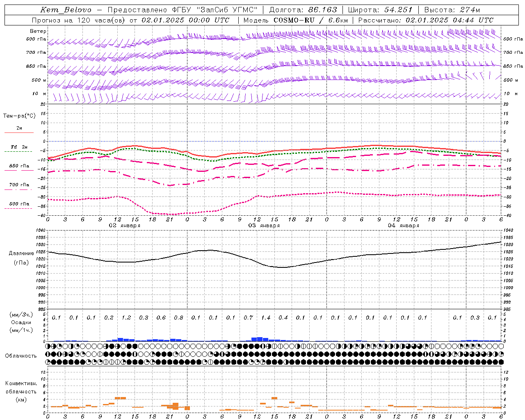Image resolution: width=525 pixels, height=420 pixels.
Task: Click the '04 января' date label
Action: click(404, 226)
